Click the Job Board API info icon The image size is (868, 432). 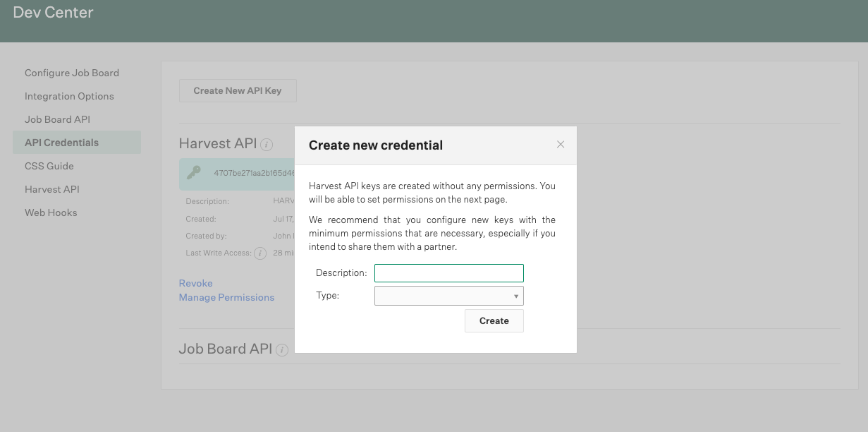[x=282, y=349]
